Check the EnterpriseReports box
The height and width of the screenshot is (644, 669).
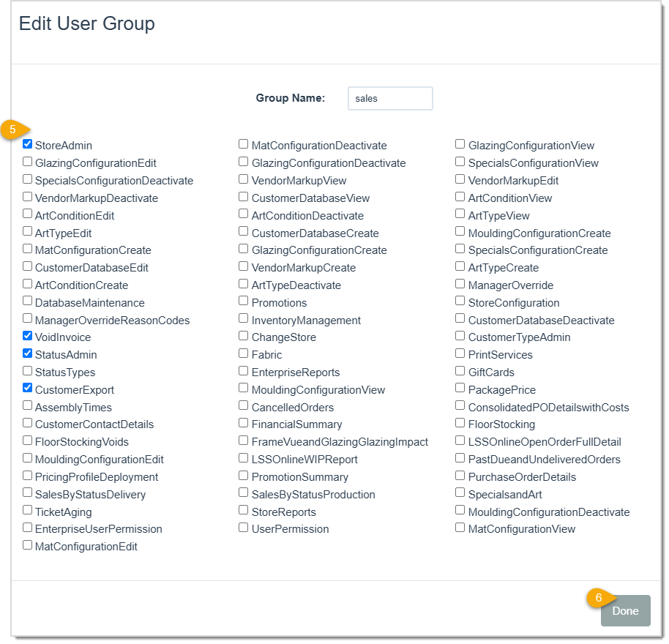243,371
